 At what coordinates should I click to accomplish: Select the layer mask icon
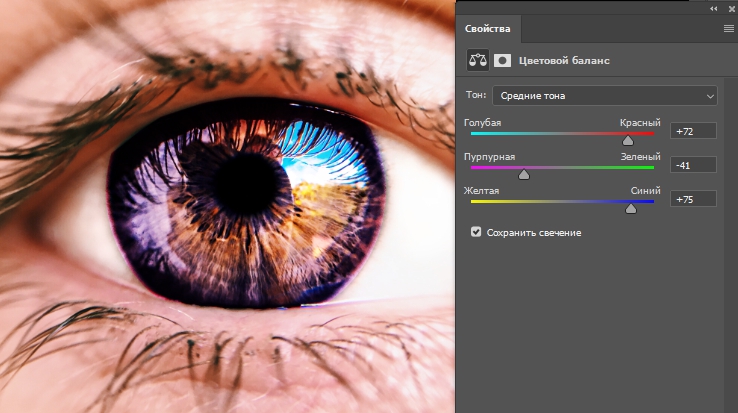(x=502, y=60)
